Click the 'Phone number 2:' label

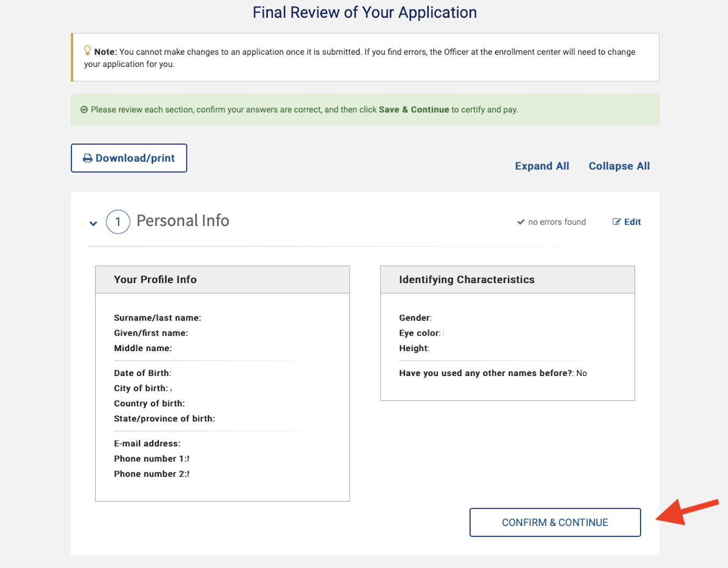pos(150,474)
